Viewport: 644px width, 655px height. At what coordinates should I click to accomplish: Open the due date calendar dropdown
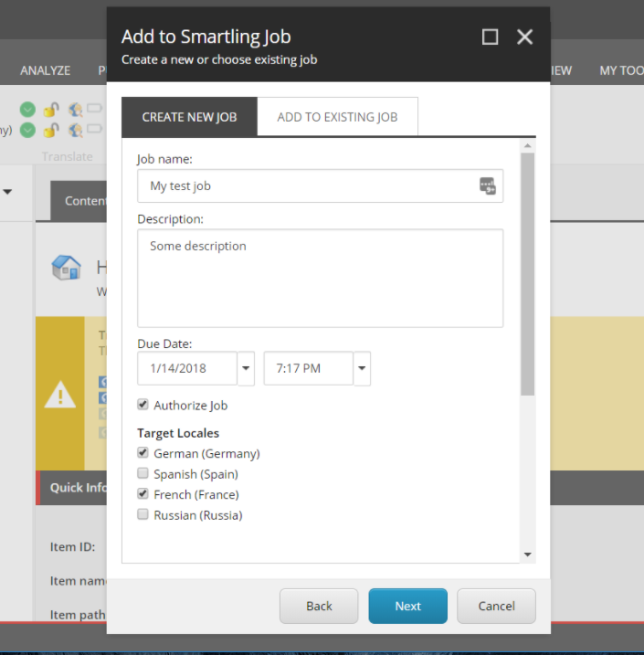click(246, 368)
